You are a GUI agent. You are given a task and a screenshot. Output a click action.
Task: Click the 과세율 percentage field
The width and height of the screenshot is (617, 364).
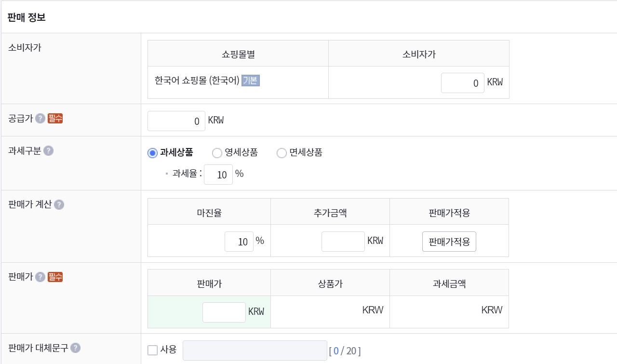coord(218,175)
